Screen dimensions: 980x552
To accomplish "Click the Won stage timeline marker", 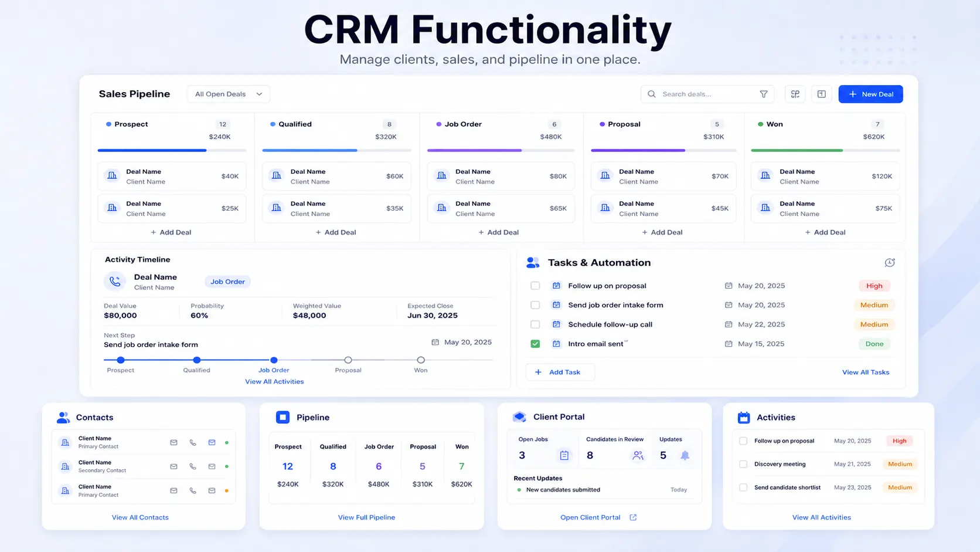I will [421, 360].
